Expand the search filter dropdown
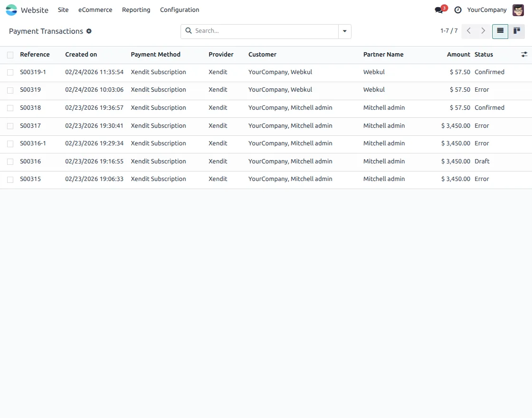The image size is (532, 418). coord(344,31)
